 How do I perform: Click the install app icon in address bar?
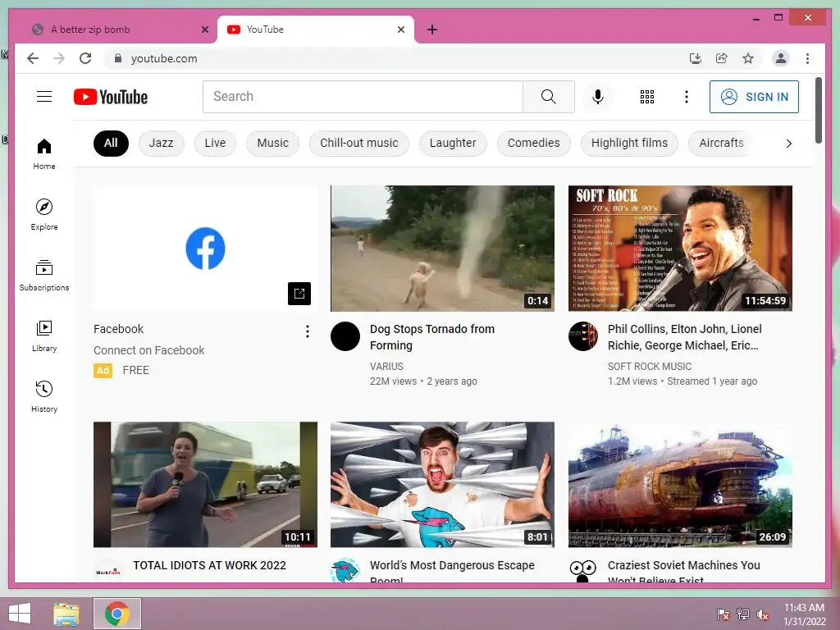pyautogui.click(x=696, y=58)
